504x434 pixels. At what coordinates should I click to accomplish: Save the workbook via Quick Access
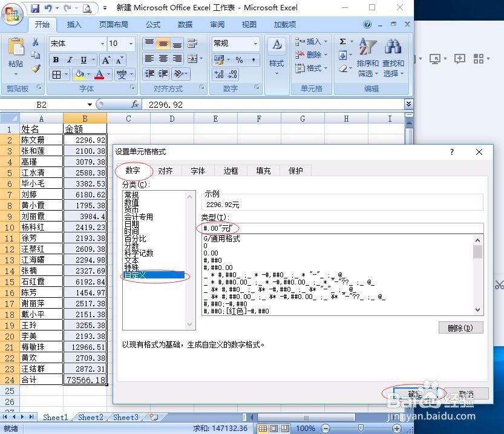pos(35,8)
